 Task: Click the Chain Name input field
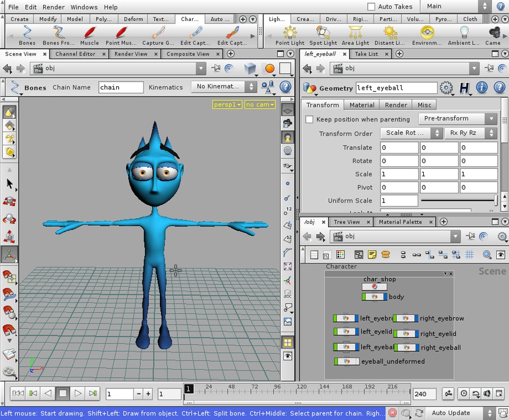[120, 87]
